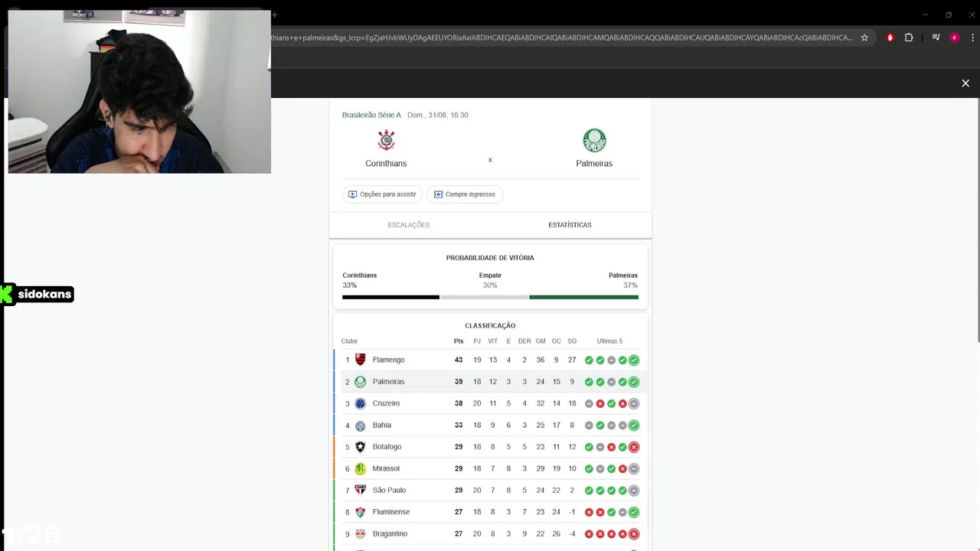The image size is (980, 551).
Task: Select Cruzeiro team name in standings
Action: pos(386,403)
